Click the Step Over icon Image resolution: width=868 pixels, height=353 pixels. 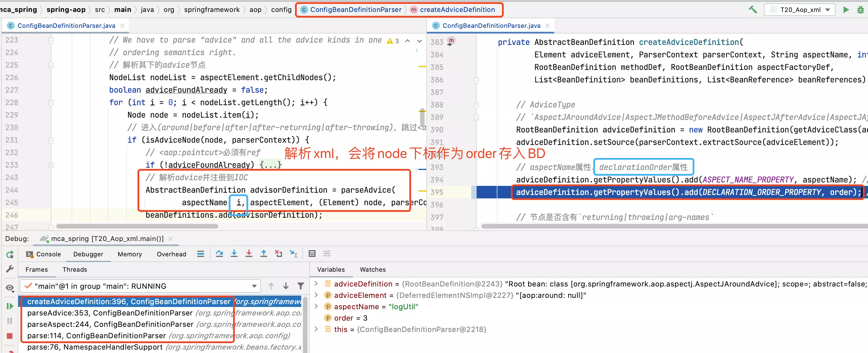[219, 254]
